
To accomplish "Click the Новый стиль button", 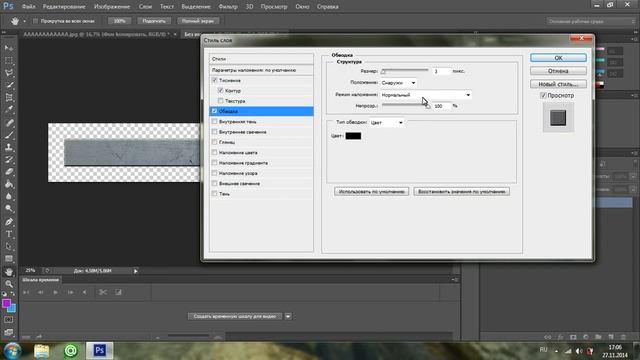I will [x=558, y=84].
